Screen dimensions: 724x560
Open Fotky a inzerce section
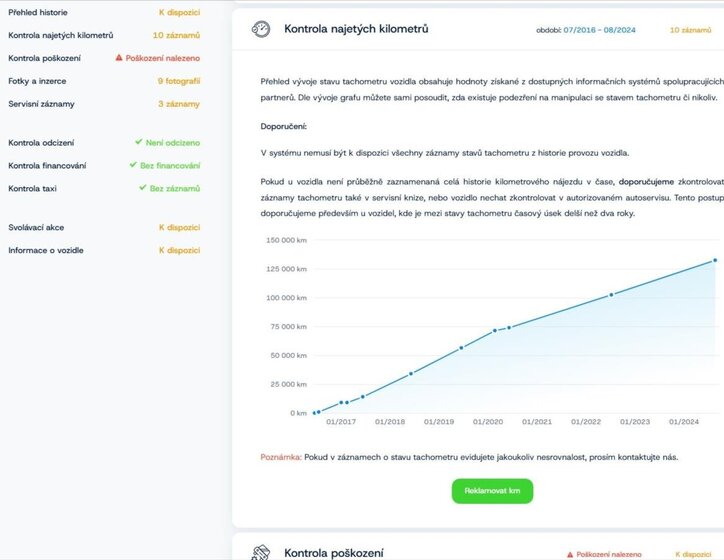coord(37,81)
